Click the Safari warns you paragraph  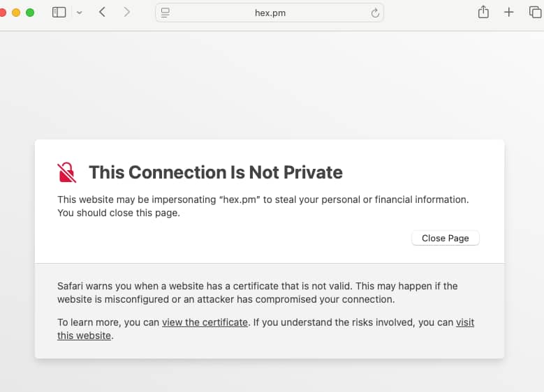[258, 293]
